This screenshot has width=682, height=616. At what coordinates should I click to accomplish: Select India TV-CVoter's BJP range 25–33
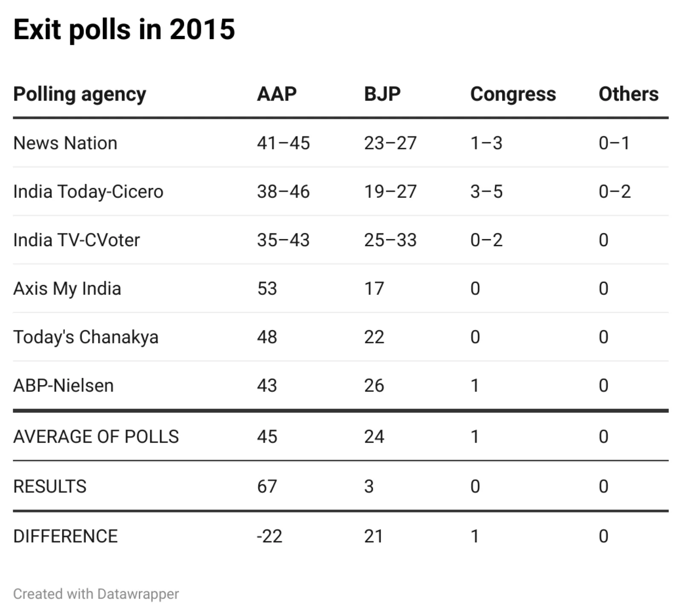pyautogui.click(x=390, y=240)
